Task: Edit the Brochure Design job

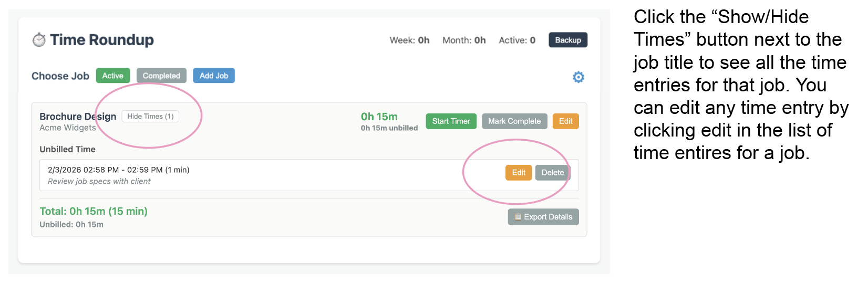Action: pos(565,121)
